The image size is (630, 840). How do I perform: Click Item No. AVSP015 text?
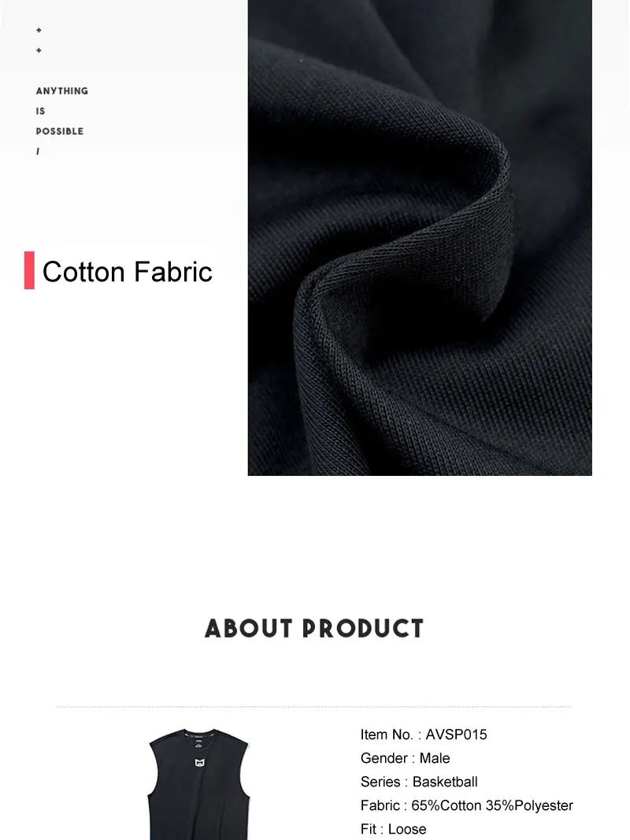[x=424, y=734]
